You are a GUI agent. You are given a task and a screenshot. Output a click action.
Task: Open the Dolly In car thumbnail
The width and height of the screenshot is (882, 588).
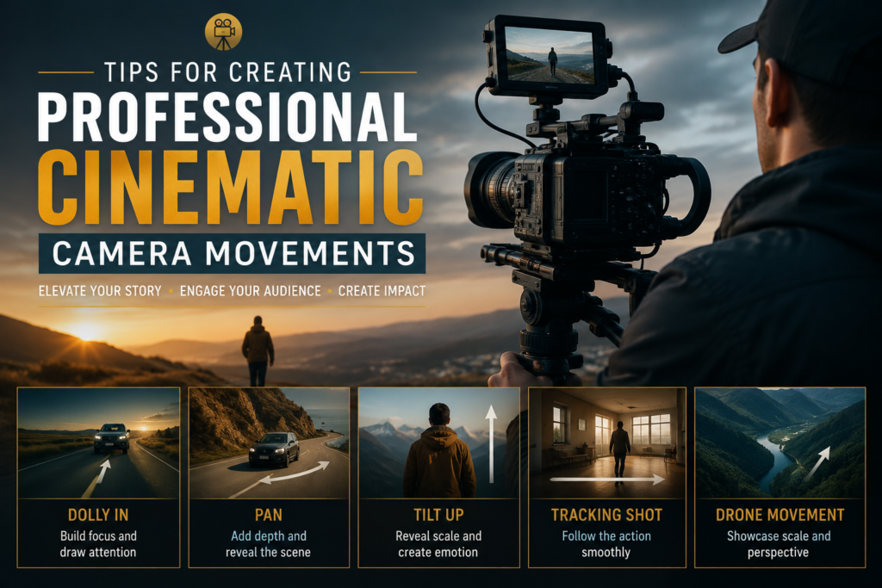coord(98,443)
